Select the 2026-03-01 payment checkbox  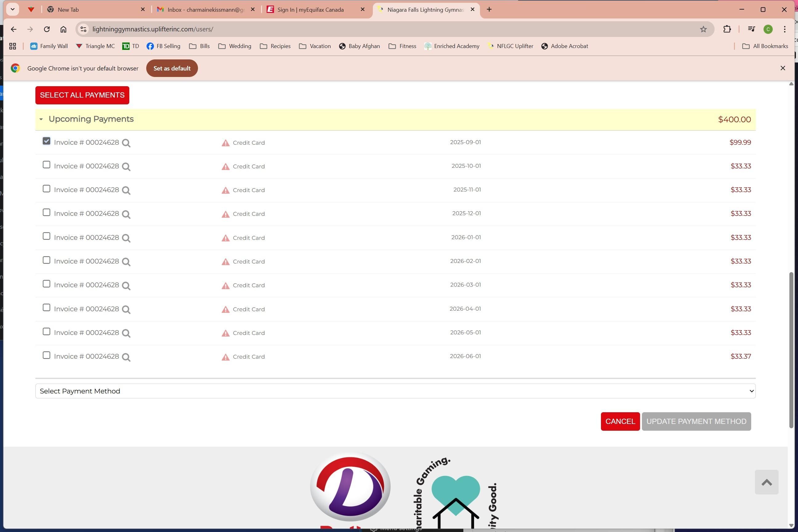click(46, 284)
